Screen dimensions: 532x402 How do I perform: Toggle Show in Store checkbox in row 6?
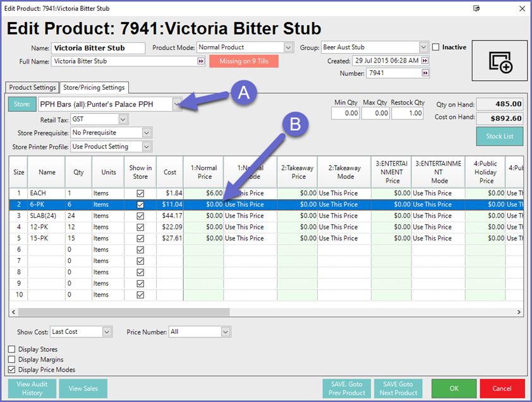[x=140, y=250]
